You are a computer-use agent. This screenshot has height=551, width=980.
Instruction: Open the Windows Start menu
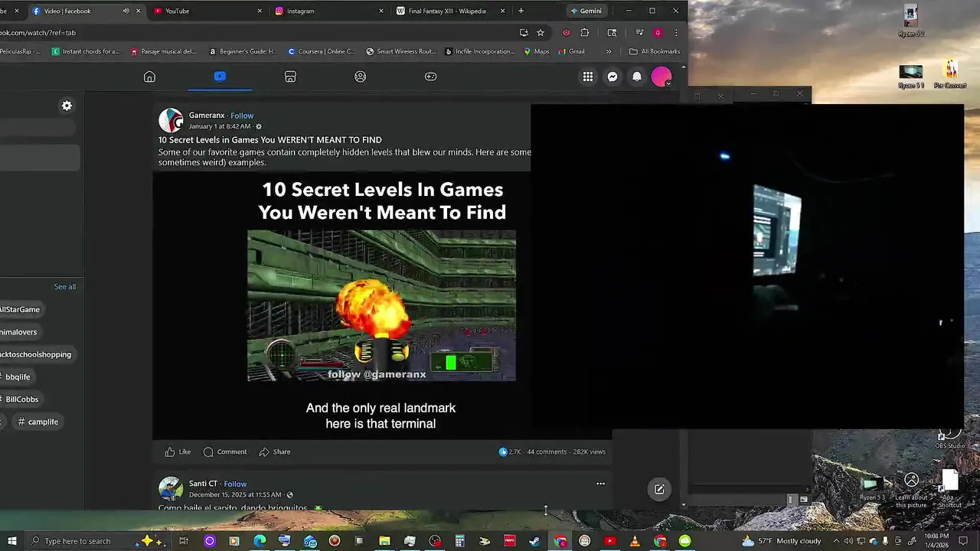click(12, 541)
